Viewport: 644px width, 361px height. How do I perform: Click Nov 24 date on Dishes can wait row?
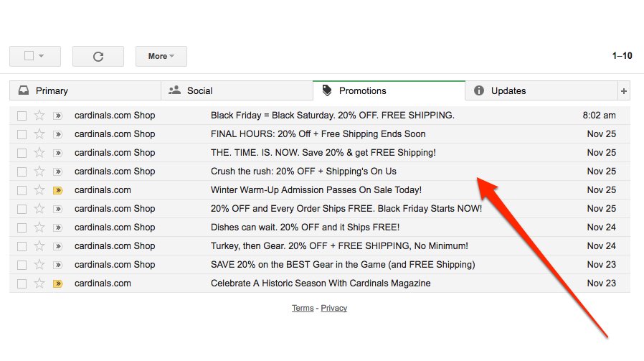pyautogui.click(x=601, y=228)
